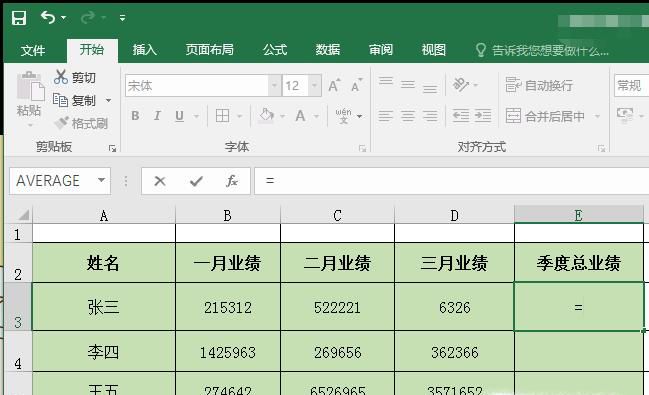This screenshot has height=395, width=649.
Task: Expand underline style dropdown arrow
Action: pos(196,116)
